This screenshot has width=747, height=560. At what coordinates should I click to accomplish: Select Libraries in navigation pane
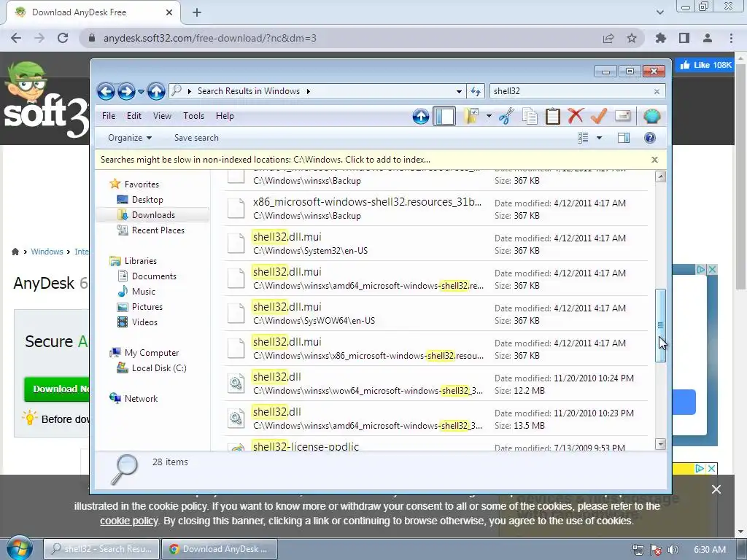click(141, 261)
